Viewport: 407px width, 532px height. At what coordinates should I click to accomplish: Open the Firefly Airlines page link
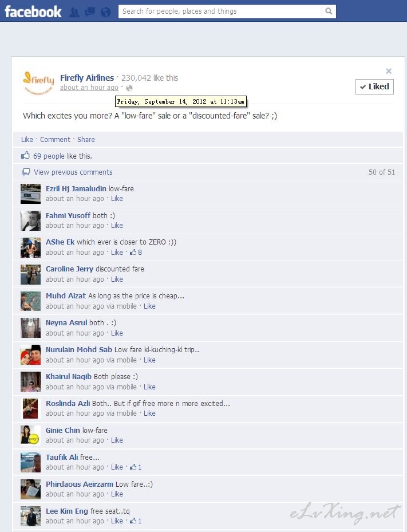(x=87, y=78)
